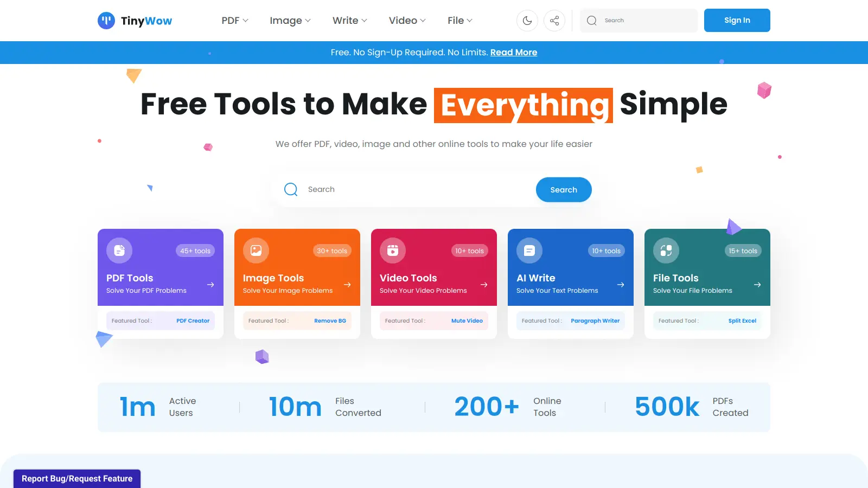Click the TinyWow logo

point(134,20)
